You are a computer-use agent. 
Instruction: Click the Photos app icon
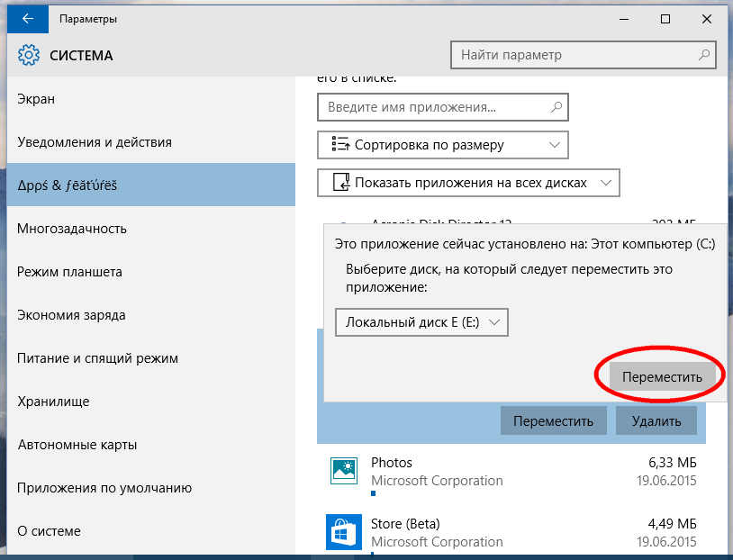[x=345, y=471]
